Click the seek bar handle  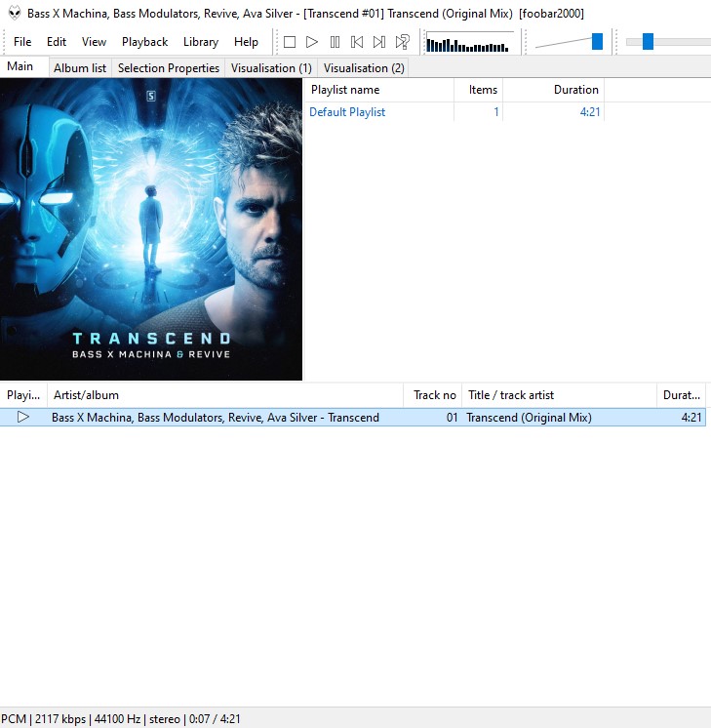(648, 42)
